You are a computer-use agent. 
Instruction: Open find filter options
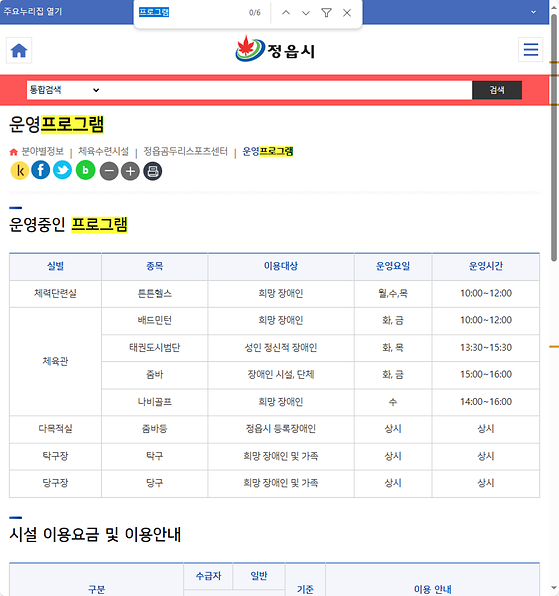point(326,13)
